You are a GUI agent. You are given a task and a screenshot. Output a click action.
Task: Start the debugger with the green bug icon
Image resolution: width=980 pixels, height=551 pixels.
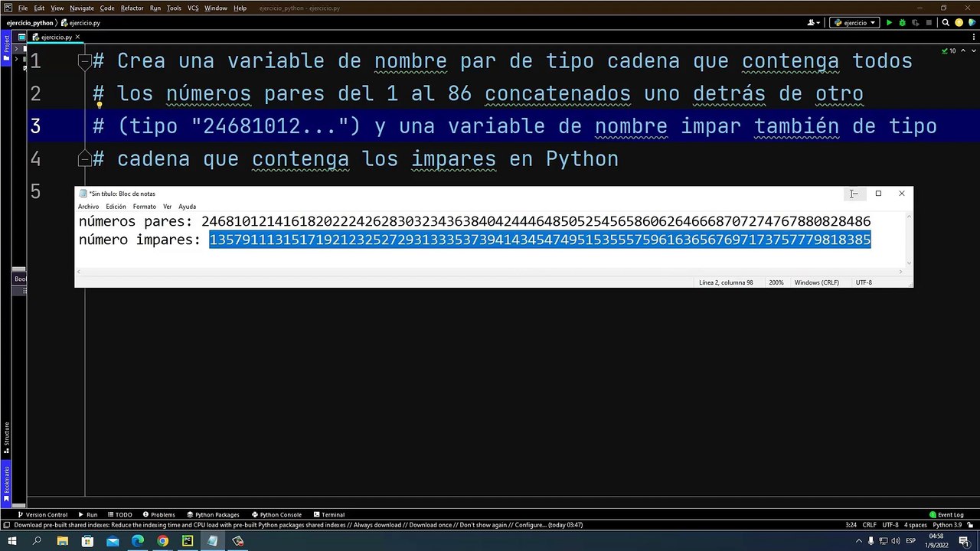point(903,23)
